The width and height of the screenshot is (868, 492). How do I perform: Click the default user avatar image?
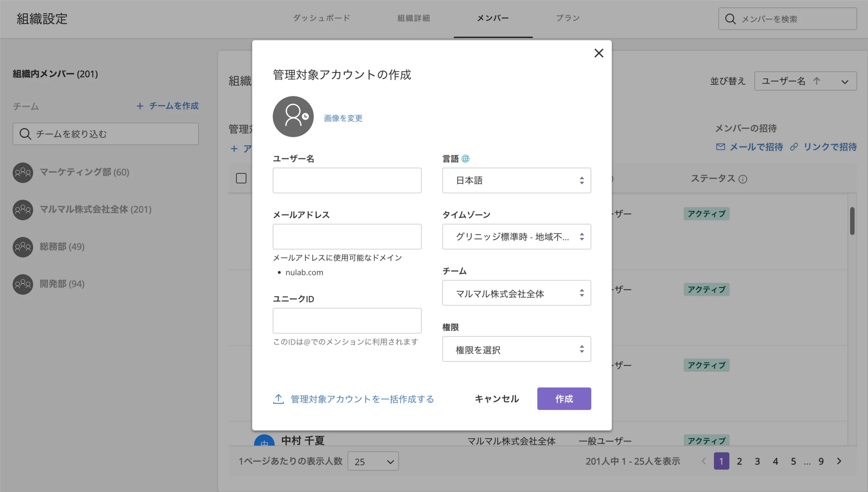coord(293,117)
